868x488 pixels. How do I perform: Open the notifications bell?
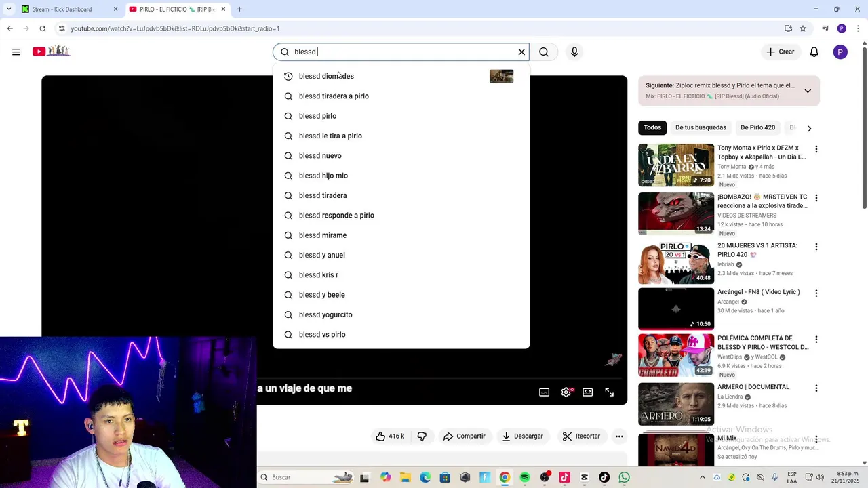click(x=814, y=52)
